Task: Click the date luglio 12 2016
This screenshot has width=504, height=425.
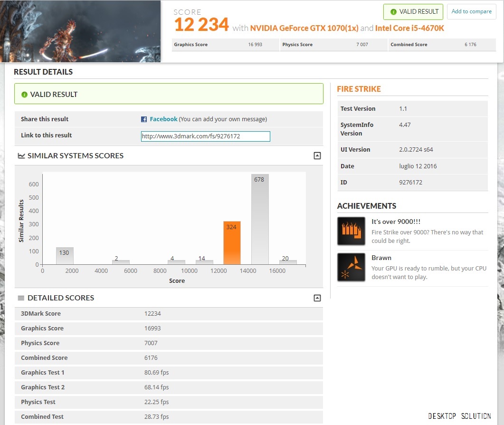Action: tap(418, 166)
